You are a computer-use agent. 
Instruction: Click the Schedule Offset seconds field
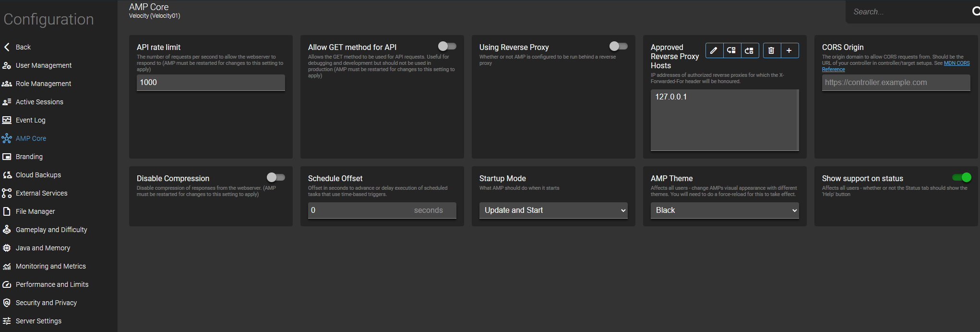pos(382,210)
